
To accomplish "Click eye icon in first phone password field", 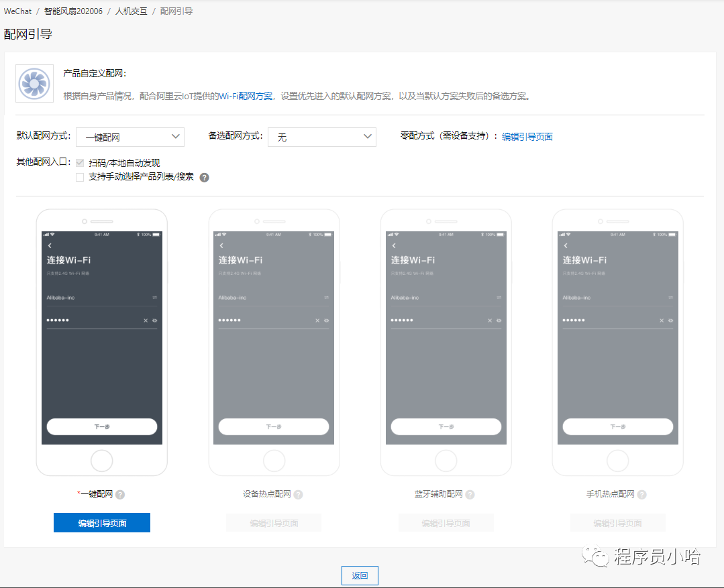I will click(x=154, y=320).
